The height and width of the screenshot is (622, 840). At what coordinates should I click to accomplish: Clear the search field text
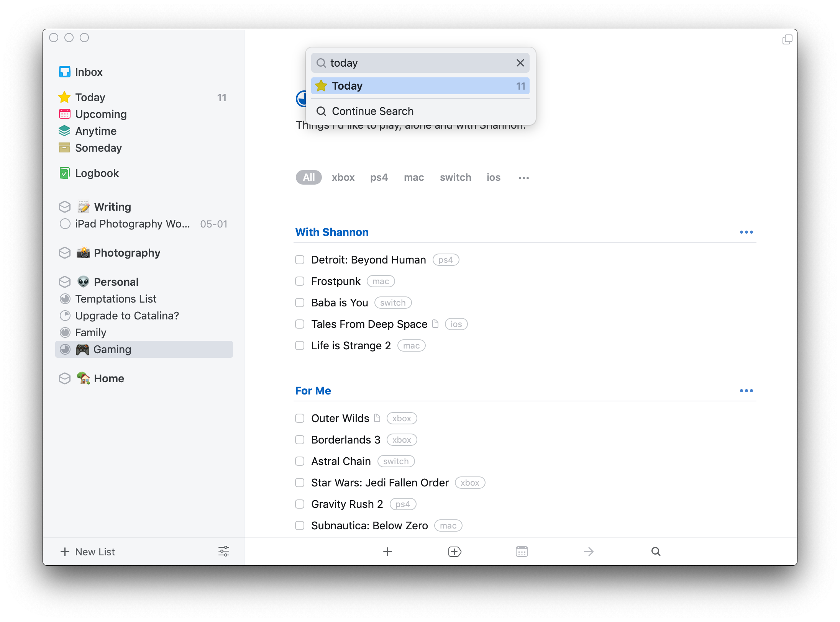pyautogui.click(x=520, y=63)
